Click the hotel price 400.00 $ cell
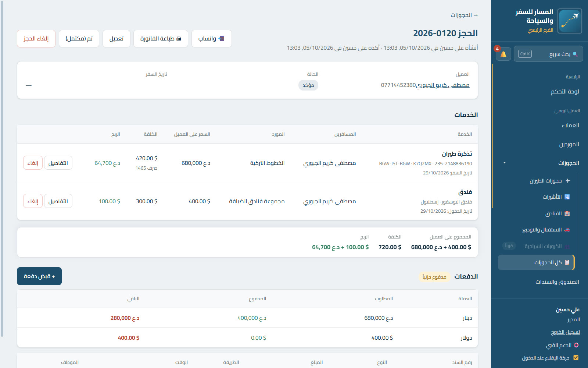The width and height of the screenshot is (588, 368). coord(200,201)
